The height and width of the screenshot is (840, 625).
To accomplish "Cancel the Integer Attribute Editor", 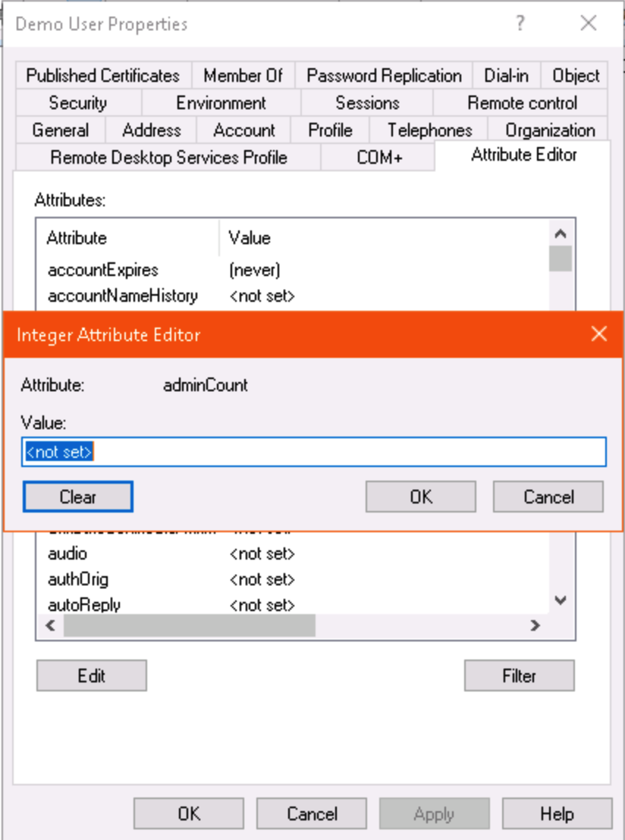I will point(548,497).
